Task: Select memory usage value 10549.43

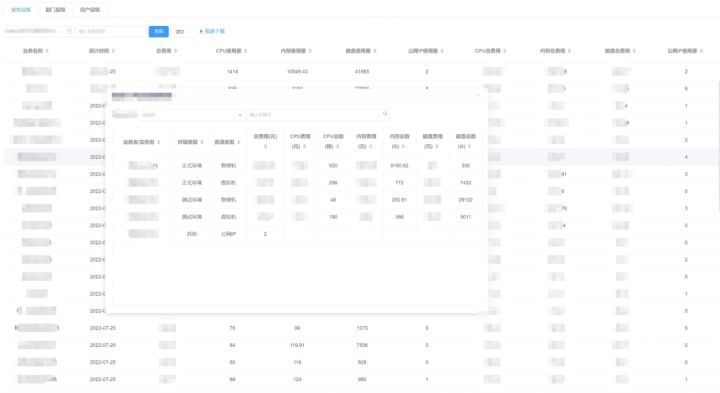Action: 297,72
